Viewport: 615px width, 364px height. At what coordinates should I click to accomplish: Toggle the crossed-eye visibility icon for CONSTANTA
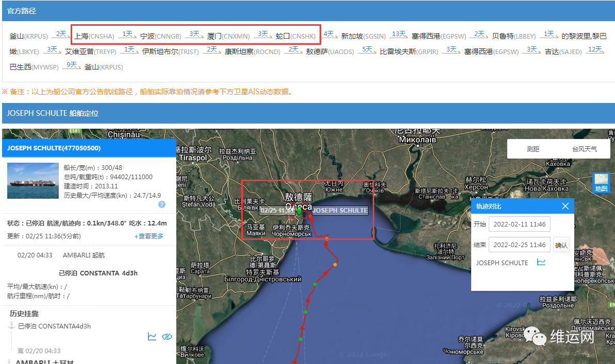[x=167, y=337]
